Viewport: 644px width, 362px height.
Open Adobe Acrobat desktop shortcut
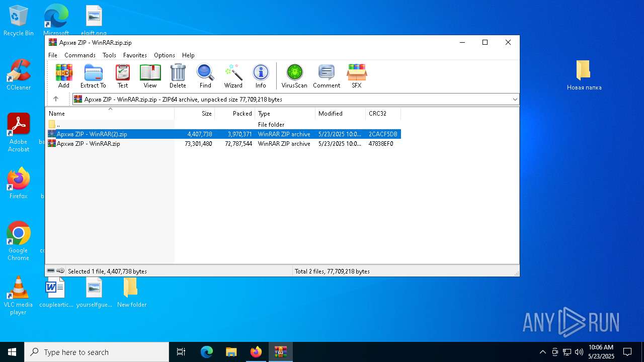coord(19,133)
